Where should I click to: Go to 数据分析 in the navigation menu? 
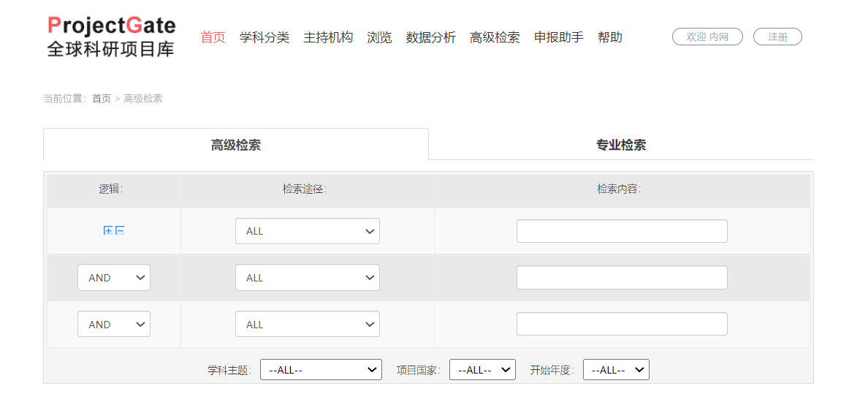tap(430, 37)
